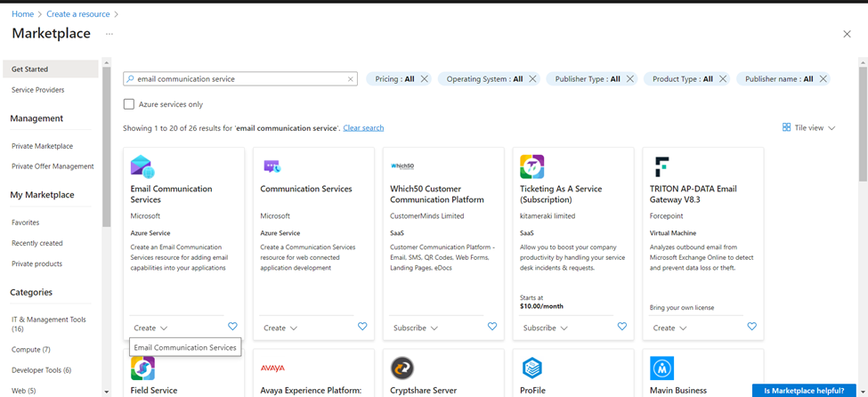This screenshot has height=397, width=868.
Task: Open the Ticketing As A Service icon
Action: pyautogui.click(x=532, y=166)
